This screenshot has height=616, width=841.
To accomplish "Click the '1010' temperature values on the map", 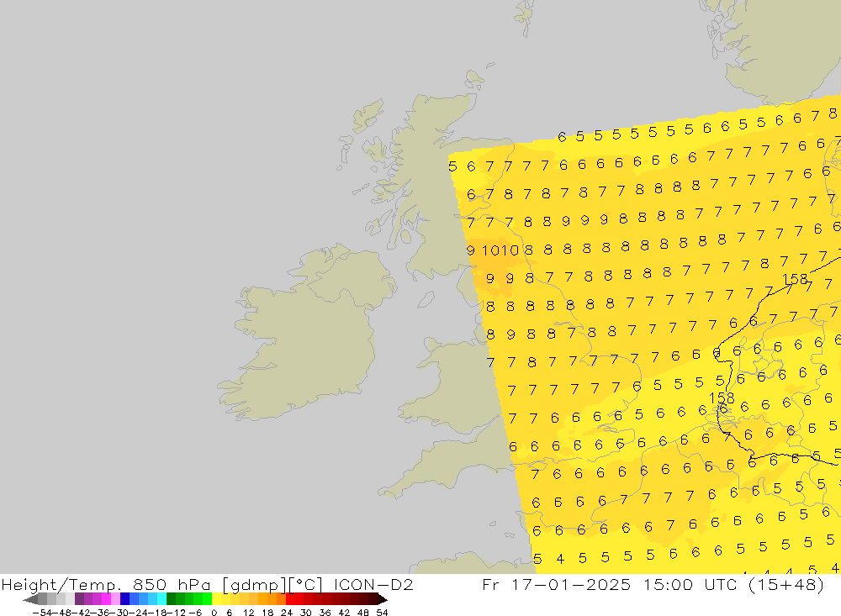I will pos(500,250).
